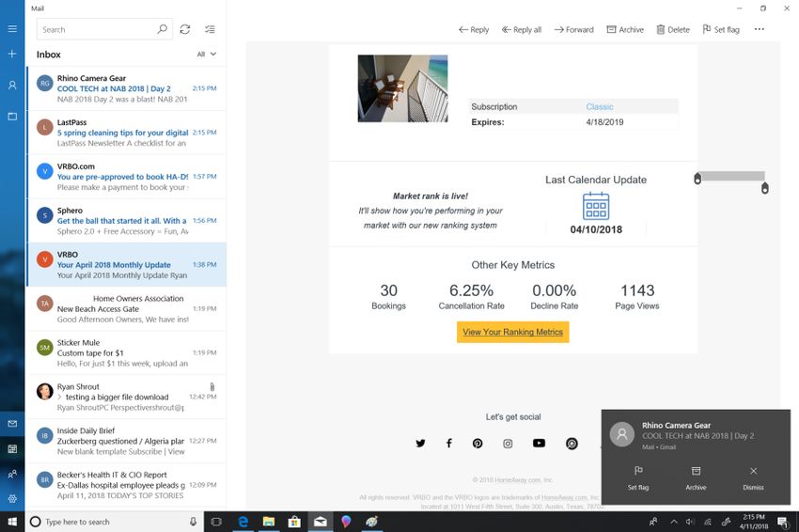Set flag in Rhino notification
The width and height of the screenshot is (799, 532).
click(638, 477)
